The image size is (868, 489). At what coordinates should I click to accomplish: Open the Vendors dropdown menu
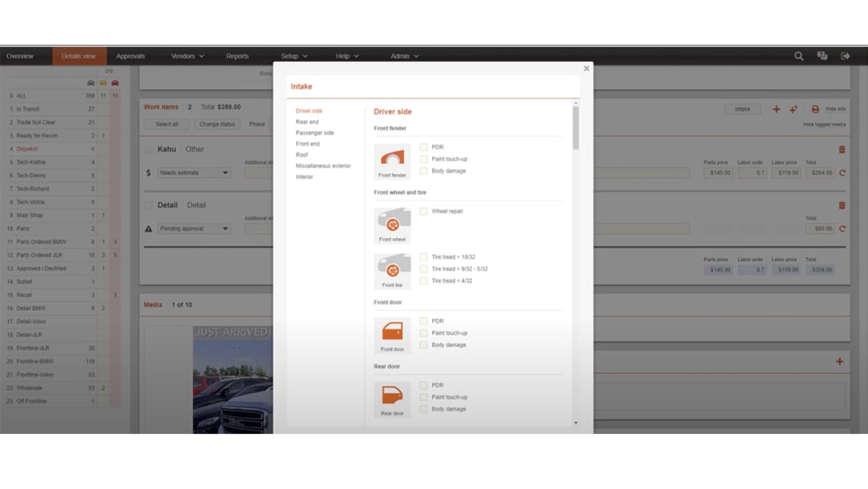point(187,56)
